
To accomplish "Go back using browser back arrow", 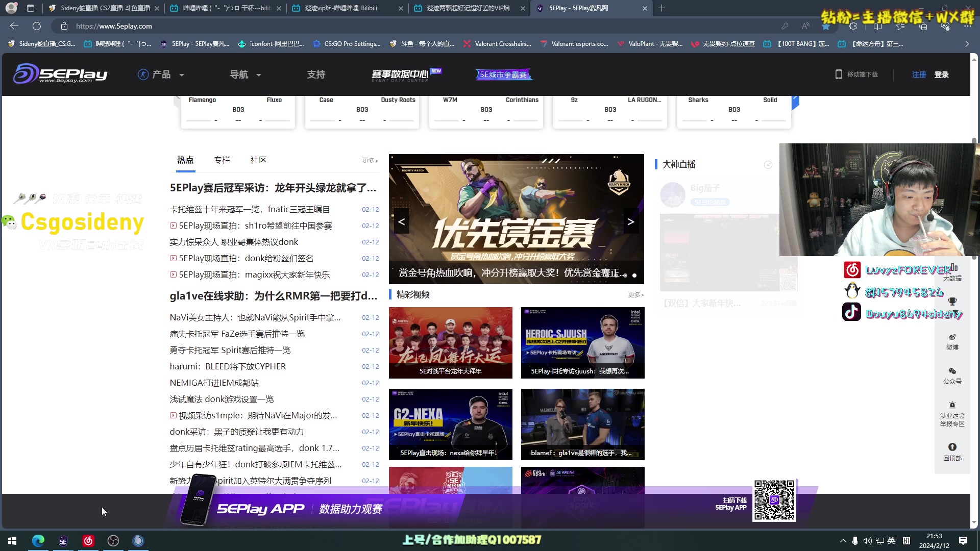I will tap(14, 26).
